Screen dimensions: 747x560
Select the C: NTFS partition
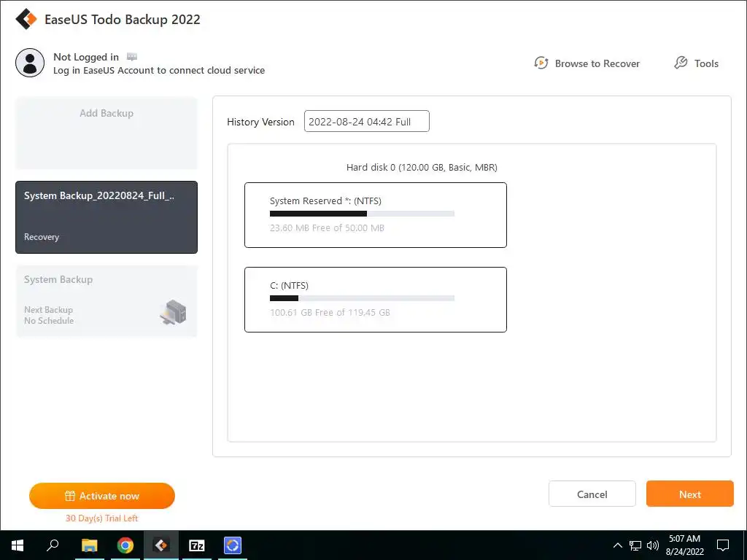click(376, 300)
